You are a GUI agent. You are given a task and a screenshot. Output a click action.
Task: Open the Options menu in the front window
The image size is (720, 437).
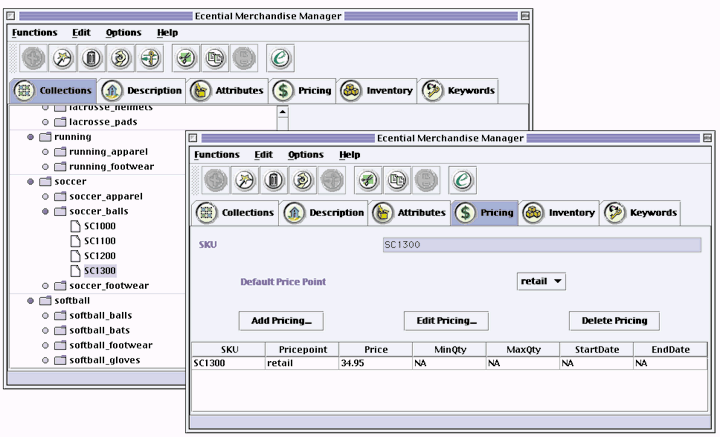click(306, 155)
